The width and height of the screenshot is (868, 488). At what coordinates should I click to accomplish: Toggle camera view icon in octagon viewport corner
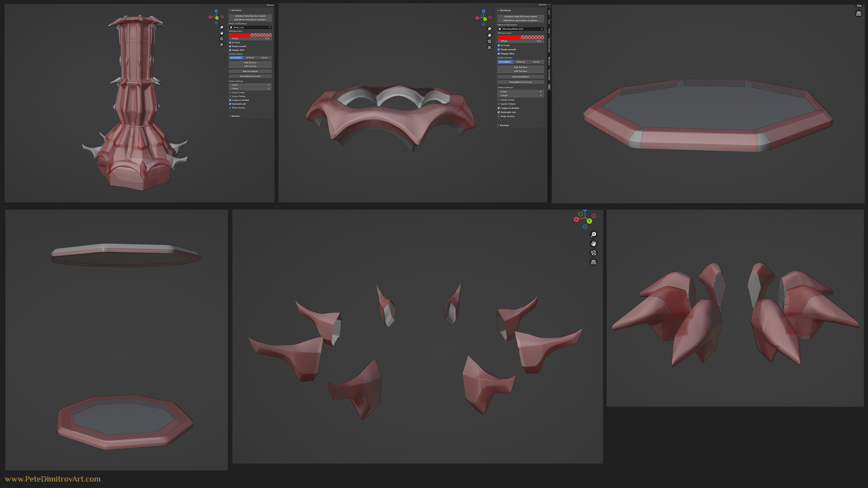click(x=859, y=5)
